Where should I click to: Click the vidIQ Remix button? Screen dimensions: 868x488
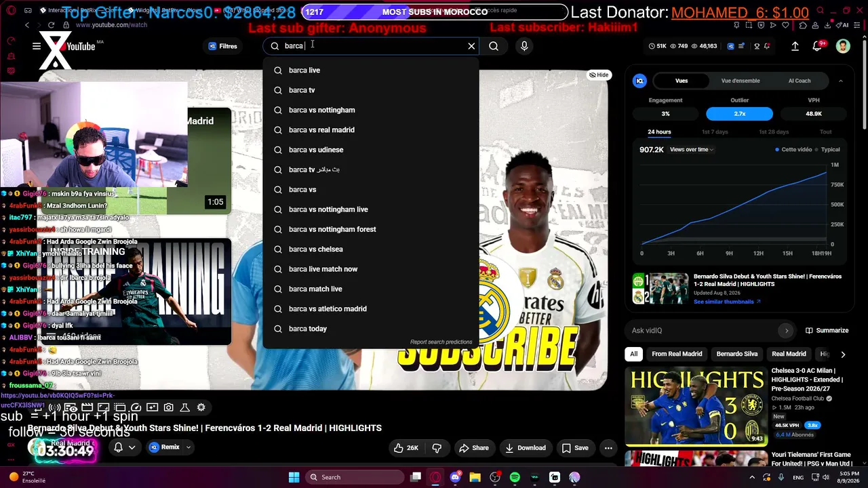click(164, 447)
